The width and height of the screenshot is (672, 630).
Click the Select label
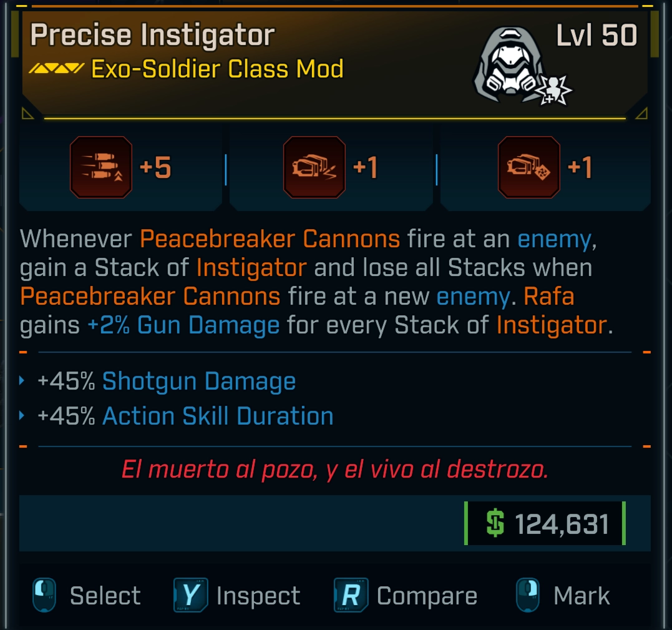[x=105, y=596]
